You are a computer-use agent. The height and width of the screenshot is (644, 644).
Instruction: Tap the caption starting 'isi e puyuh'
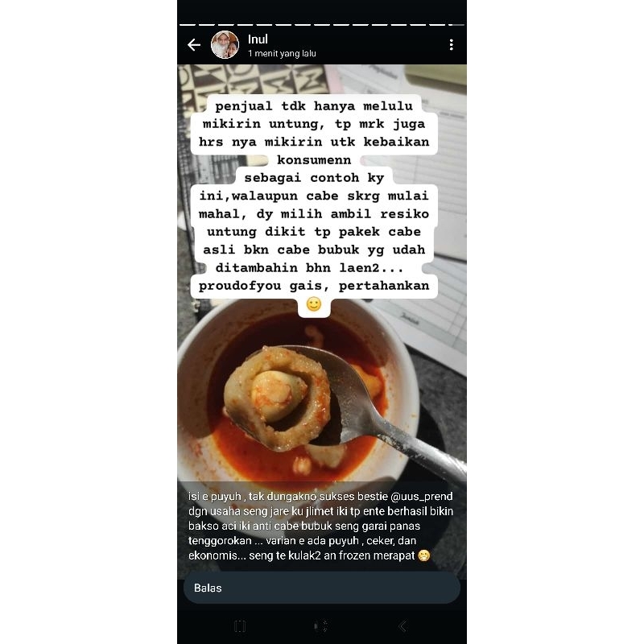pos(320,526)
